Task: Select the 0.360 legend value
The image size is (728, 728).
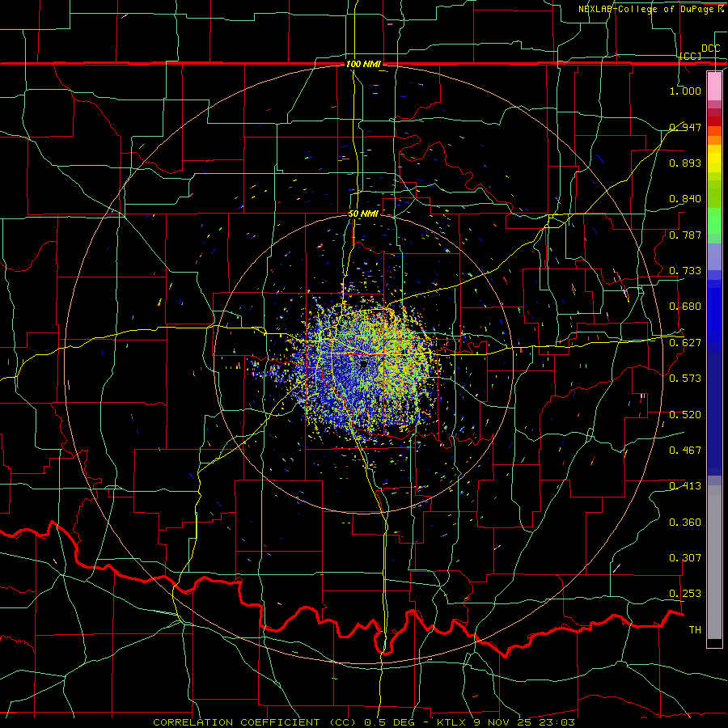Action: click(685, 523)
